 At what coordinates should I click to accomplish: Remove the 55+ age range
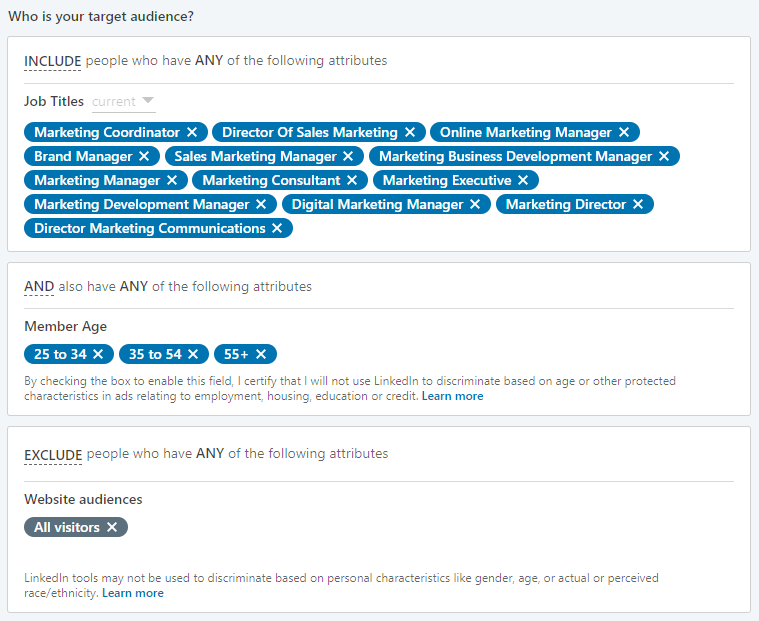pos(261,354)
